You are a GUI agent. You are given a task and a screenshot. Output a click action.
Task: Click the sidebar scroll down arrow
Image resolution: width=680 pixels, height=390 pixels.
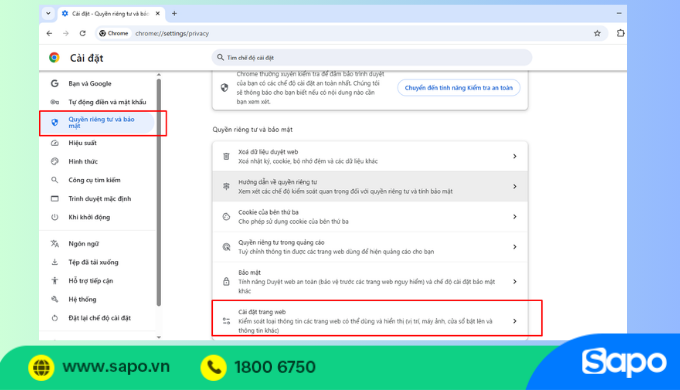tap(159, 337)
